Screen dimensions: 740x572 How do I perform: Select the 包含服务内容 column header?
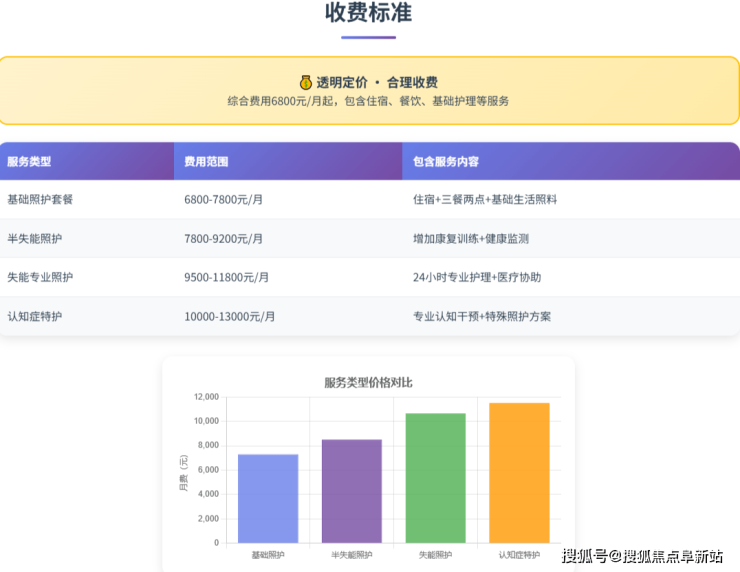point(445,161)
